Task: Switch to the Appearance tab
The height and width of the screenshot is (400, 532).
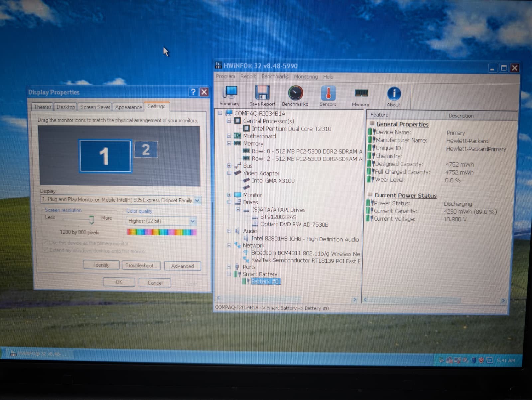Action: pyautogui.click(x=128, y=107)
